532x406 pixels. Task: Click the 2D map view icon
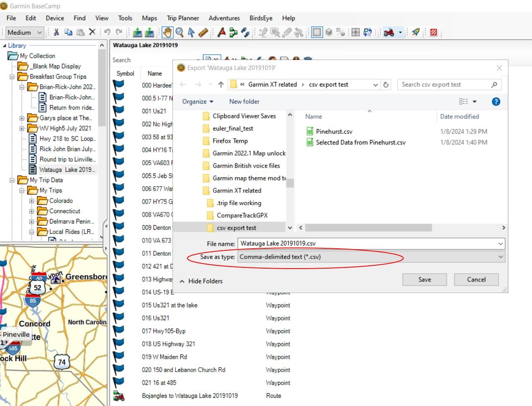[x=317, y=32]
